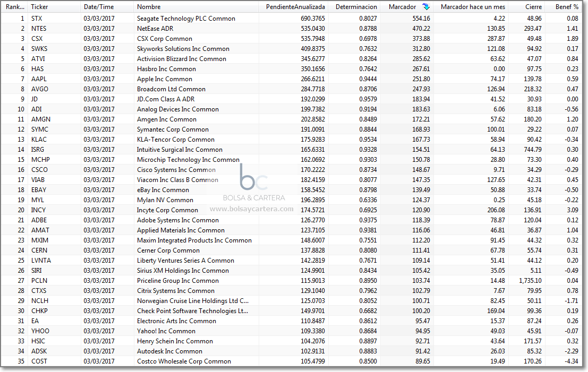Click Liberty Ventures Series A Common
The image size is (588, 372).
185,261
